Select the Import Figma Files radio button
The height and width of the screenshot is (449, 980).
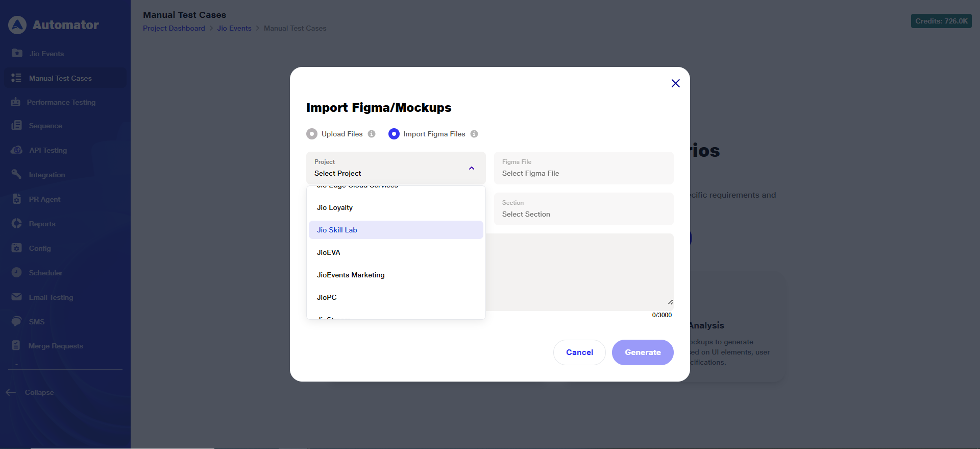tap(394, 134)
